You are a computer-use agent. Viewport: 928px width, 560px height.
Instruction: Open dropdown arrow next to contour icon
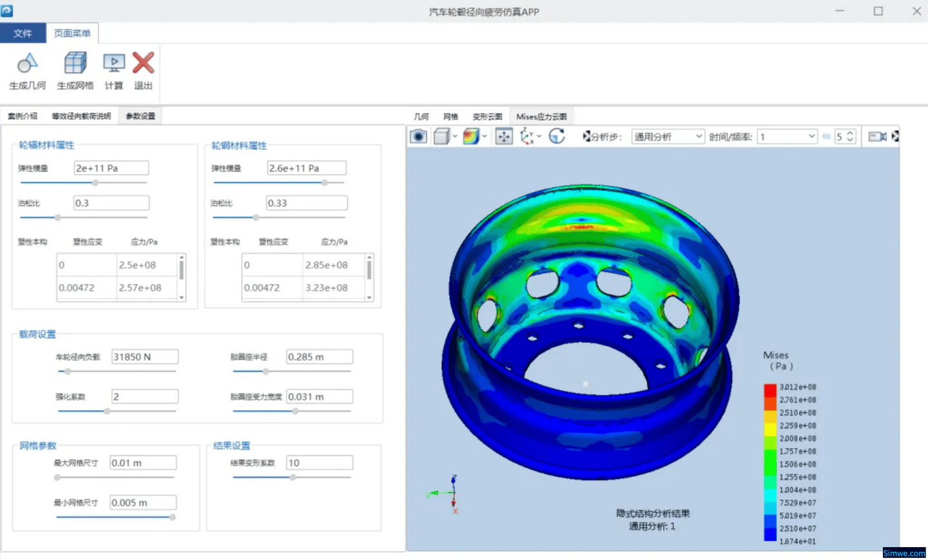(x=485, y=137)
